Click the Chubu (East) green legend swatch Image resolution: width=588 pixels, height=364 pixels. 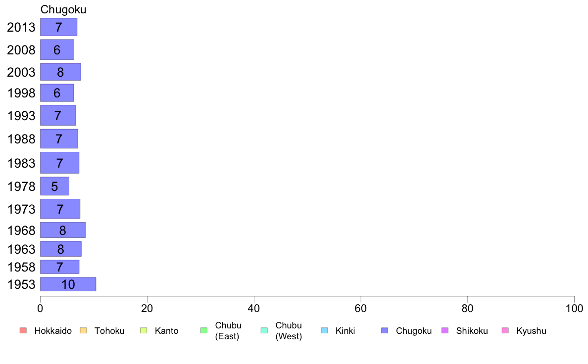[203, 330]
